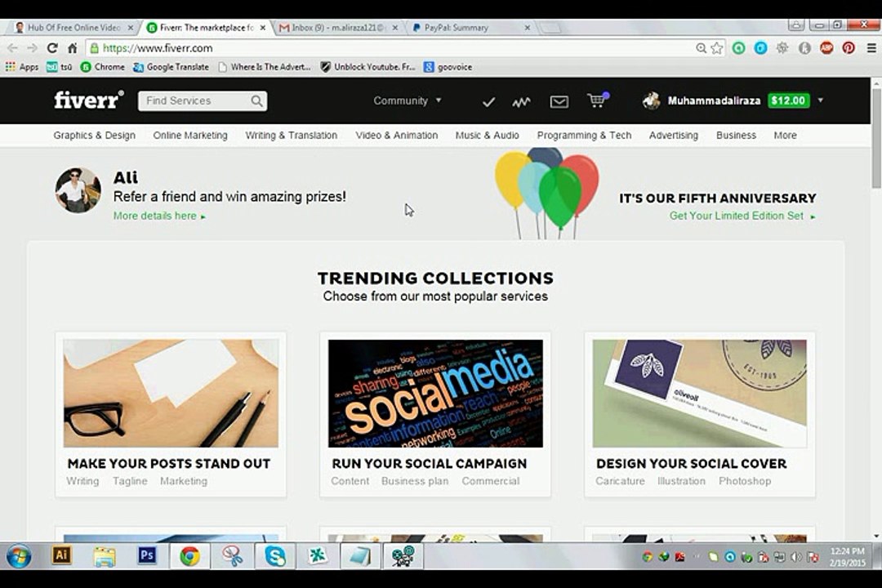Open the shopping cart icon
This screenshot has width=882, height=588.
pos(597,100)
